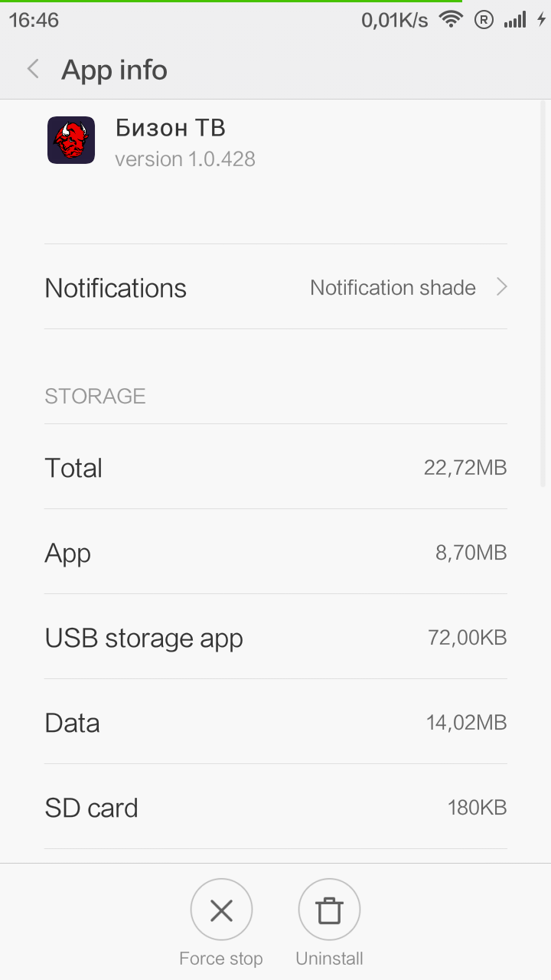Tap the Uninstall label text

[329, 959]
